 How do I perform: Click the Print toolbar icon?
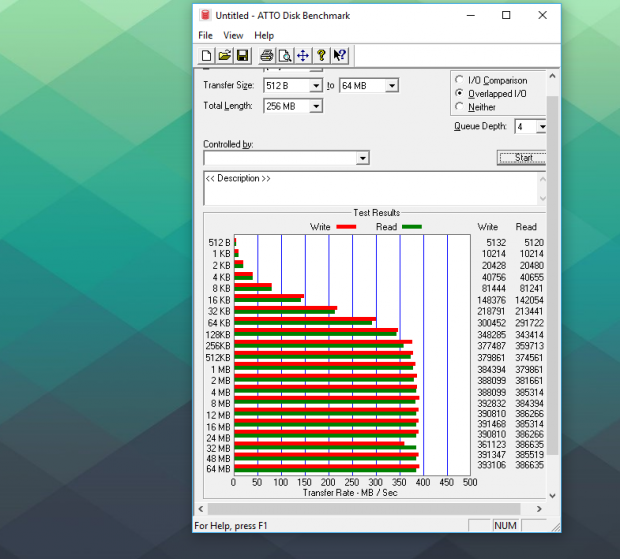267,56
